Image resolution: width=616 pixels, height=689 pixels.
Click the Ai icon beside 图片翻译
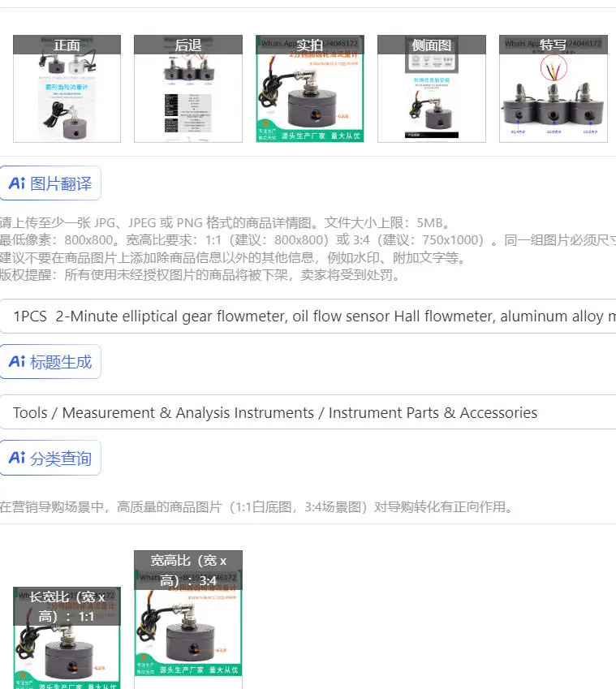(17, 183)
